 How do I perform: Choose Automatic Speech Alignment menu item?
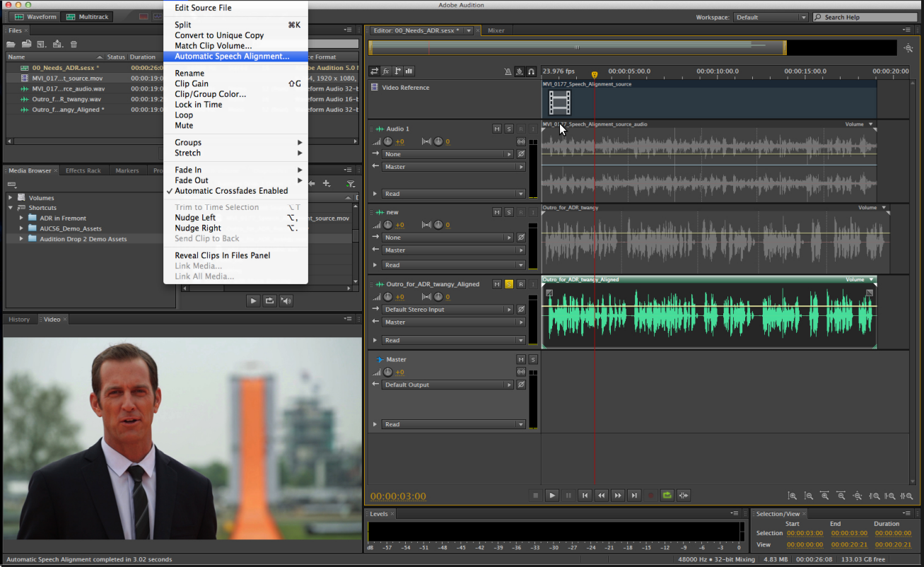point(235,57)
